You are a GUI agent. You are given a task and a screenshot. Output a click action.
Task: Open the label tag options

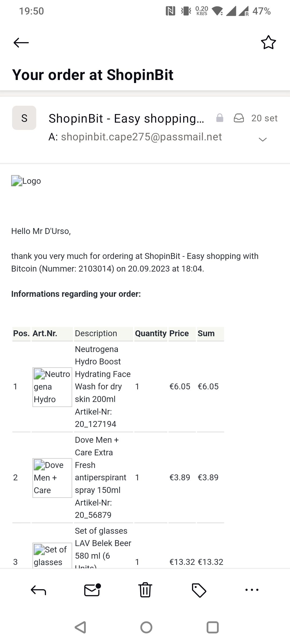pyautogui.click(x=199, y=590)
